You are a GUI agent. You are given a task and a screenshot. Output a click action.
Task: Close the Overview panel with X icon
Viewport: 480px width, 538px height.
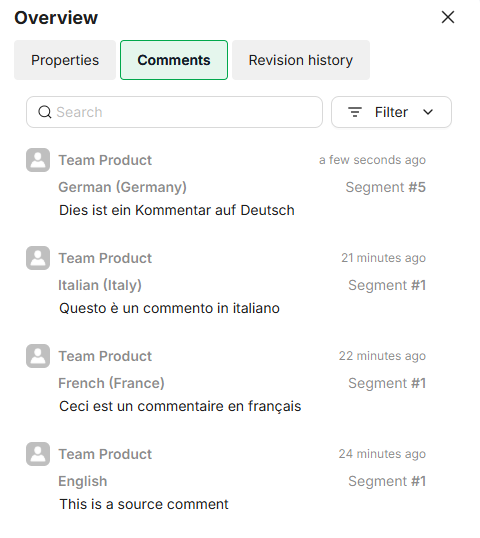(448, 17)
